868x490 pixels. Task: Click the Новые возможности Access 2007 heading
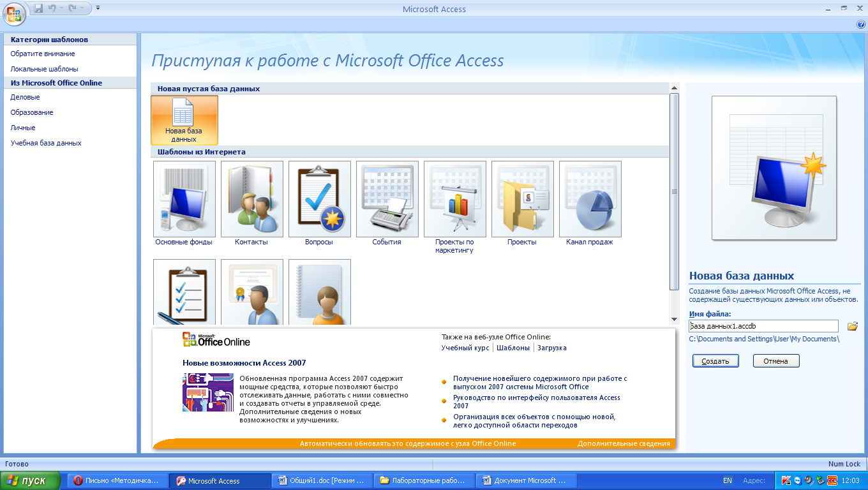(244, 363)
